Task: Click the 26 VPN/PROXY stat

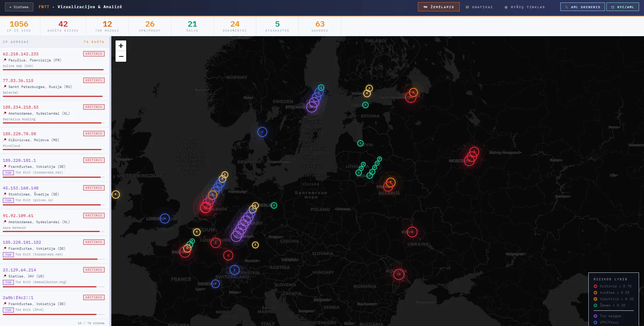Action: [x=150, y=26]
